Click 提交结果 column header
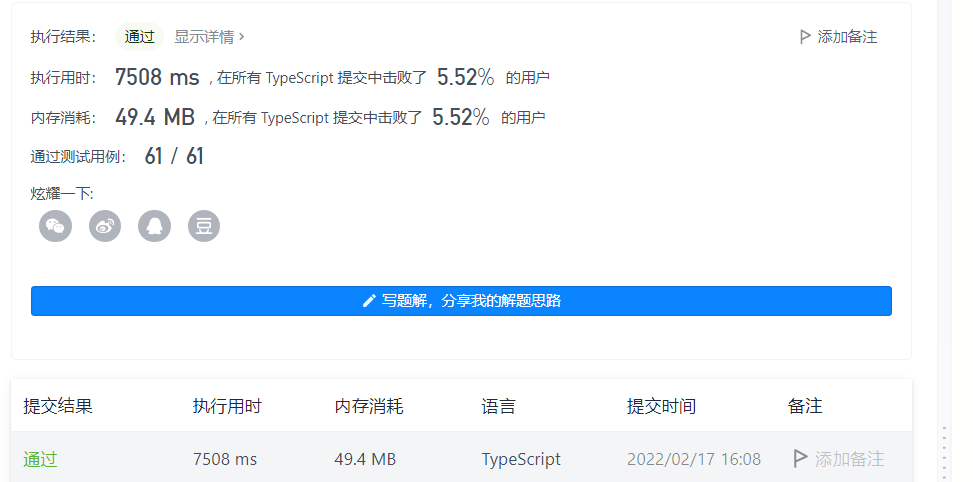Viewport: 973px width, 482px height. [x=58, y=406]
